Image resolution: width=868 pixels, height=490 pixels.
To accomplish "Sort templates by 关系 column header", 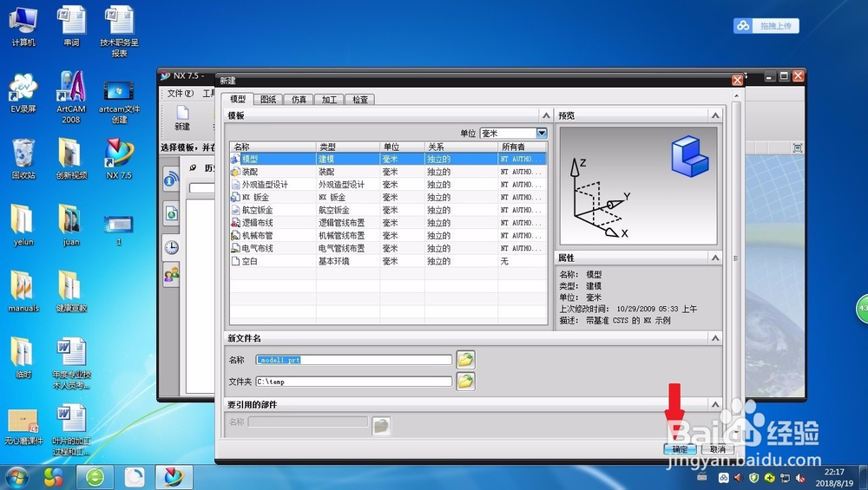I will [x=461, y=147].
